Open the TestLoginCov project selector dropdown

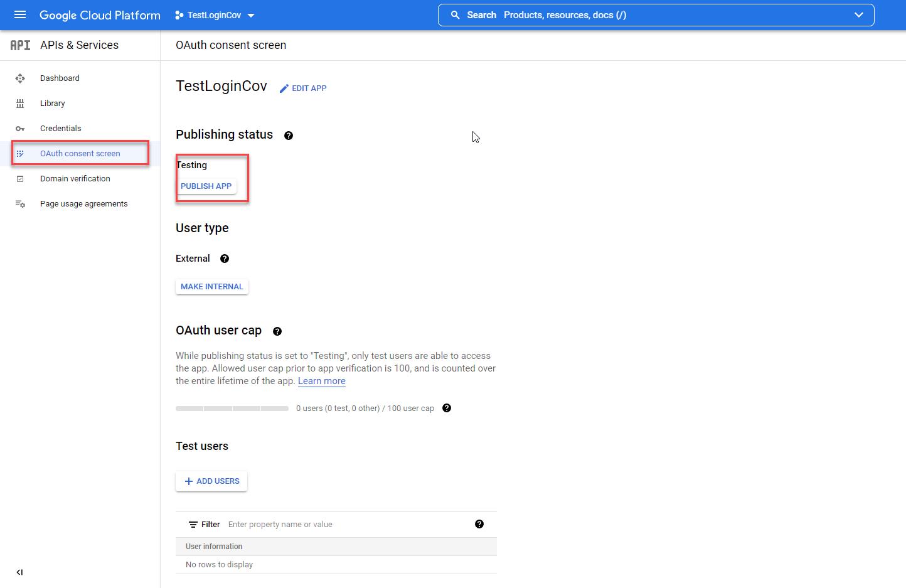(x=215, y=15)
